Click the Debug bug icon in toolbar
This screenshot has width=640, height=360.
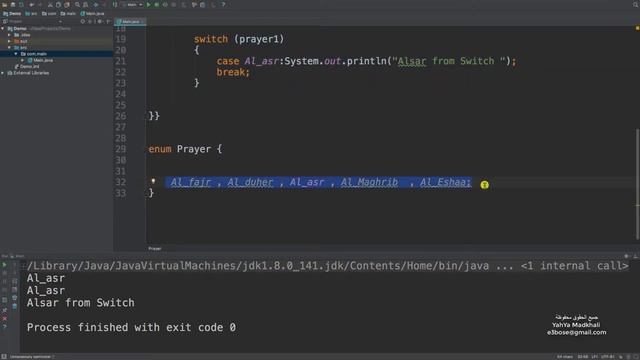click(x=157, y=5)
